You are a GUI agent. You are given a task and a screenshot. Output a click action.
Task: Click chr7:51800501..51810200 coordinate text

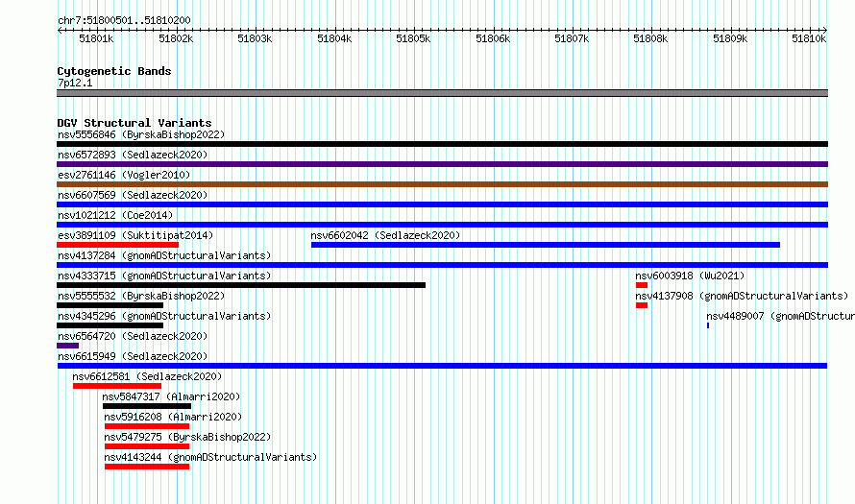click(x=124, y=20)
